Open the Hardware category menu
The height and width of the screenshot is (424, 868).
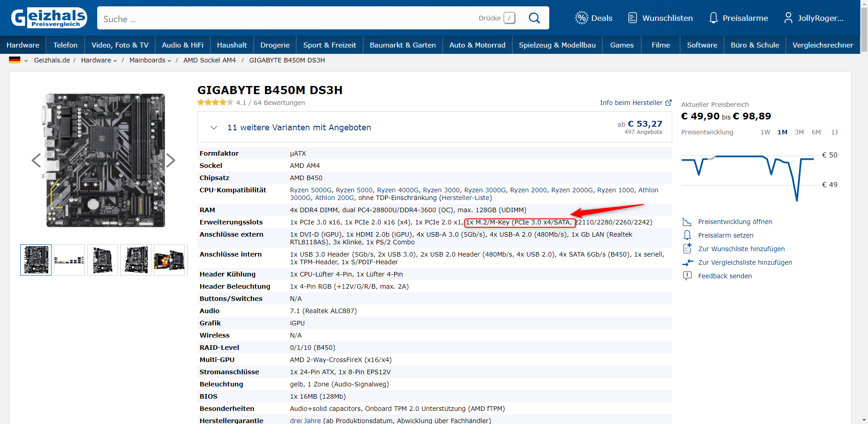pyautogui.click(x=23, y=45)
